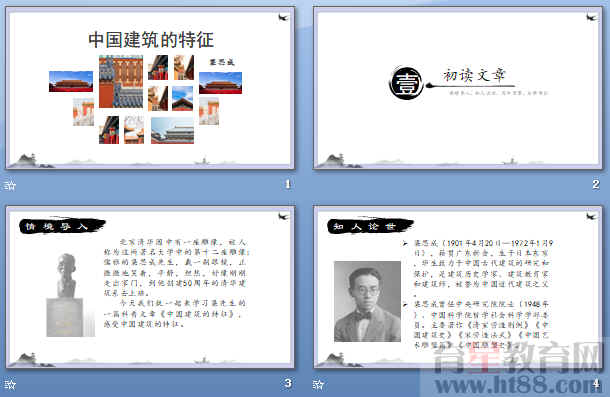Click the slide number 2 label
Image resolution: width=610 pixels, height=397 pixels.
596,184
